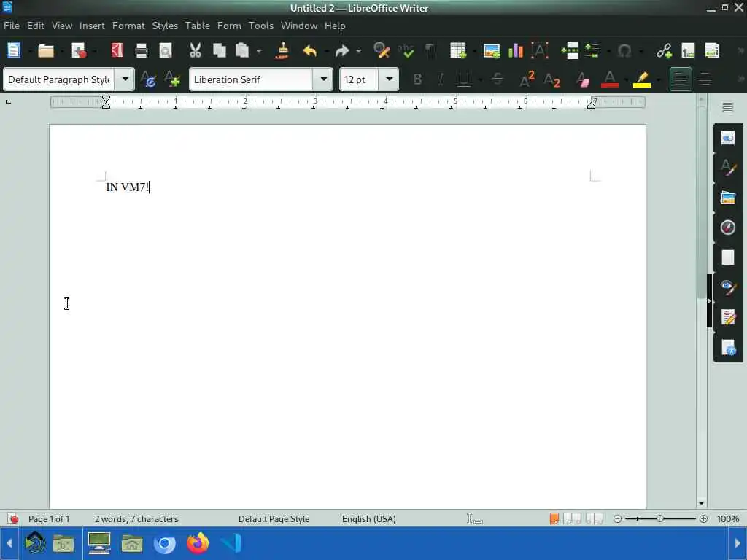Copy selection with the Copy icon

[x=219, y=50]
